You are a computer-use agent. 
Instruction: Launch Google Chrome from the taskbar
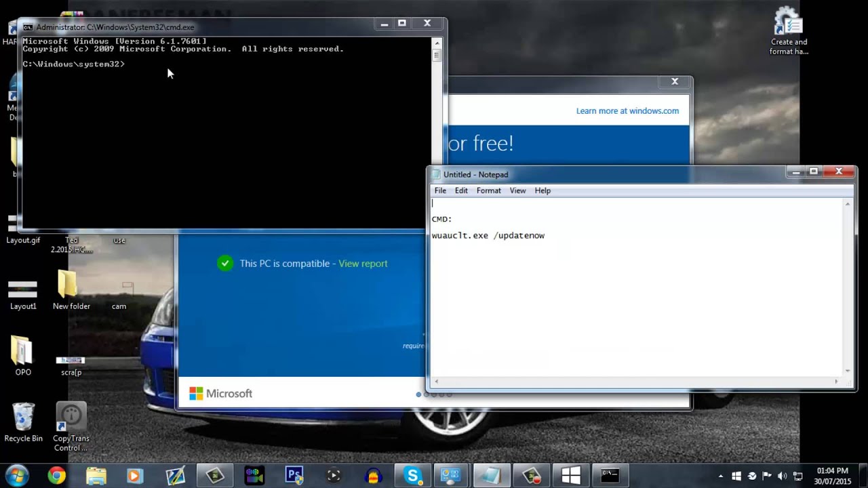[57, 476]
